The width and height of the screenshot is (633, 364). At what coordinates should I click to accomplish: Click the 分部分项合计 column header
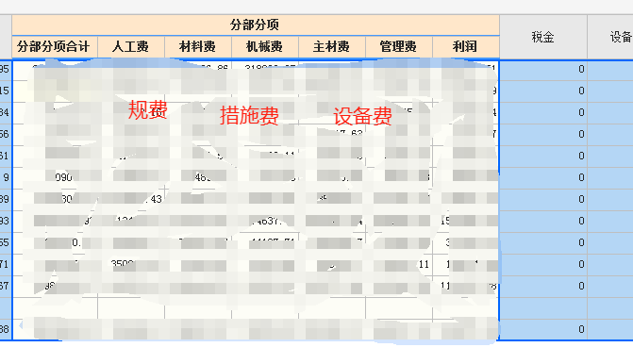[55, 47]
